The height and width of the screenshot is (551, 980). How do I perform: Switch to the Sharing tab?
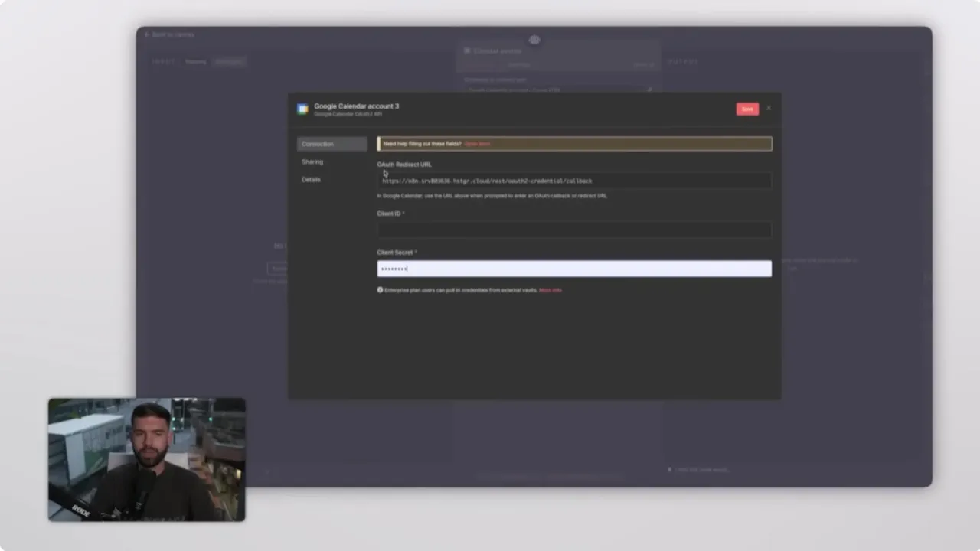coord(312,161)
